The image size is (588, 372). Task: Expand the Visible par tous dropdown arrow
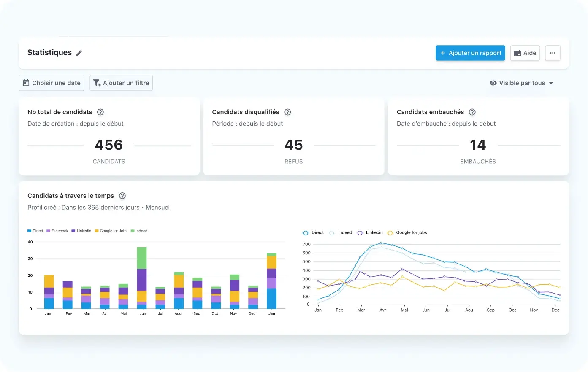[x=551, y=83]
